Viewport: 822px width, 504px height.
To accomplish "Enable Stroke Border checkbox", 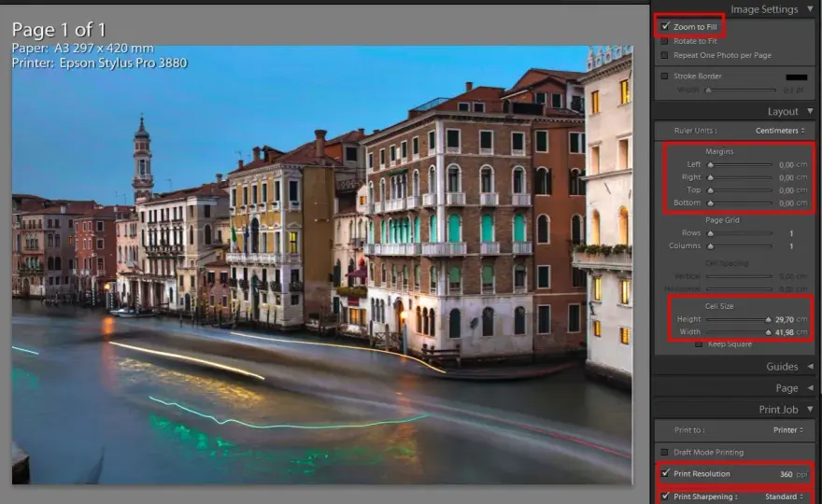I will pyautogui.click(x=664, y=76).
